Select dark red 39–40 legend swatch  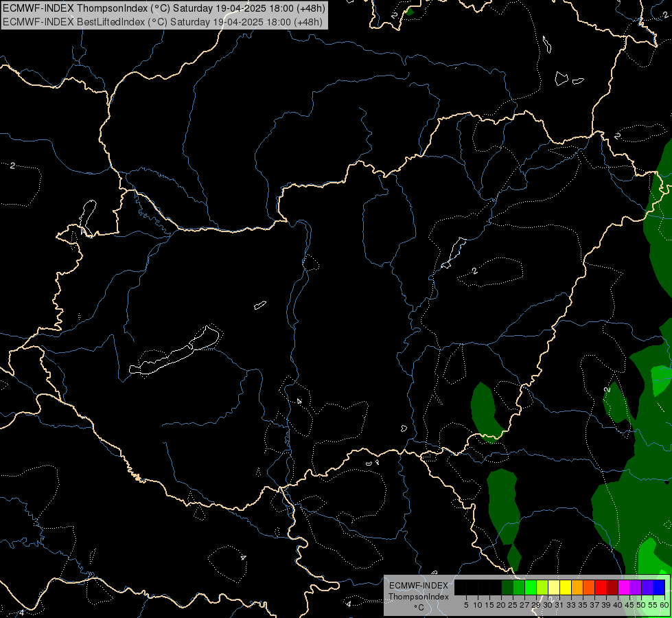612,587
